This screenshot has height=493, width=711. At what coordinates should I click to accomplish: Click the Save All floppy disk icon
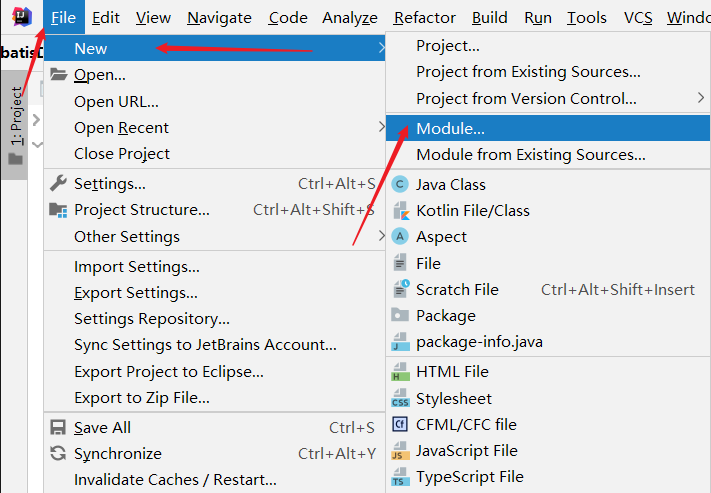click(x=58, y=427)
